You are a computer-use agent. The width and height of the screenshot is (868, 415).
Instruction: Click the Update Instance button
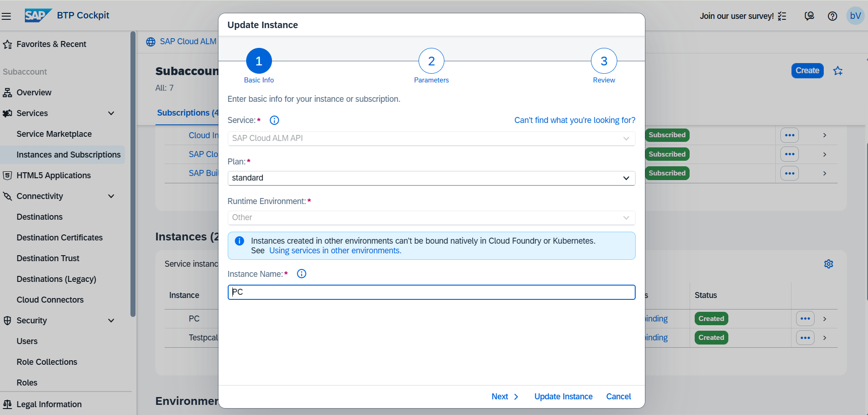[563, 397]
